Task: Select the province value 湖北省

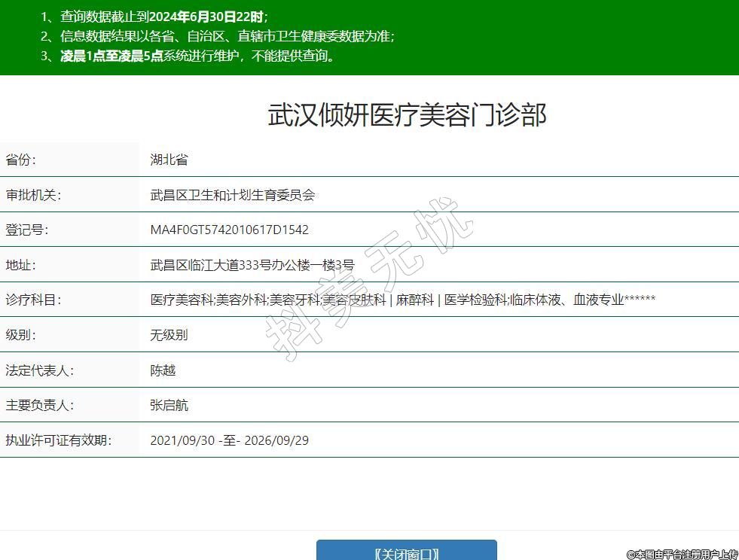Action: [169, 160]
